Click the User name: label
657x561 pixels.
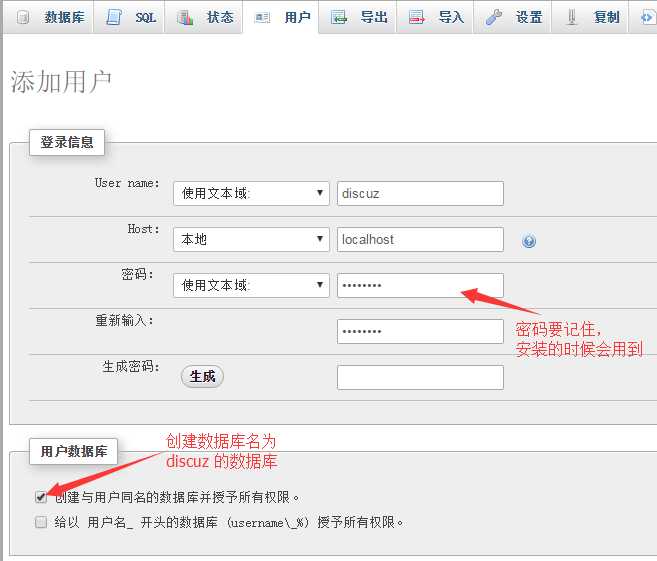(x=127, y=184)
